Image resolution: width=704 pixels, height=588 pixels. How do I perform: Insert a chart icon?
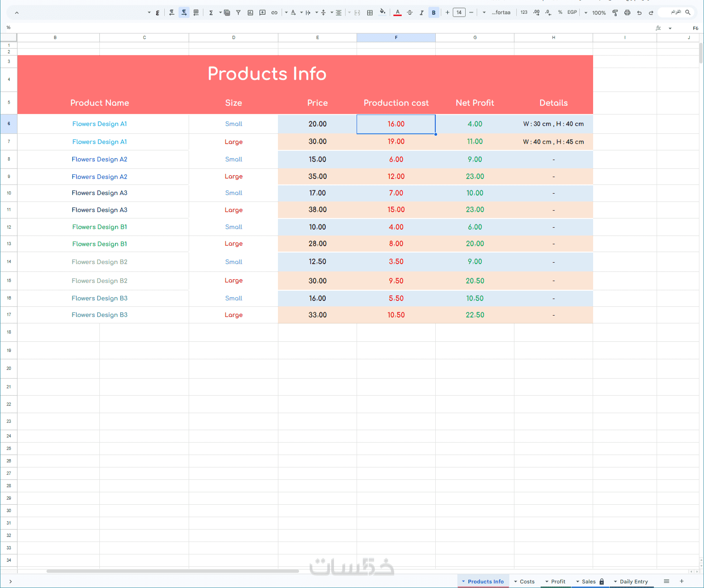click(250, 12)
